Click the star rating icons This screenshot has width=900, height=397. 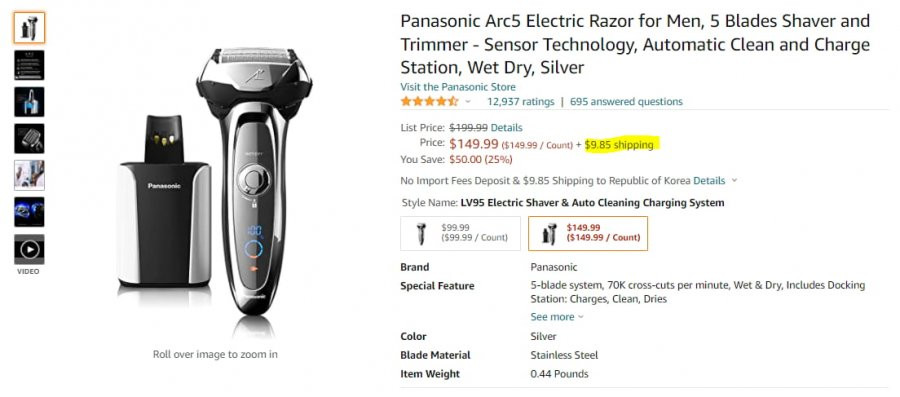(429, 102)
